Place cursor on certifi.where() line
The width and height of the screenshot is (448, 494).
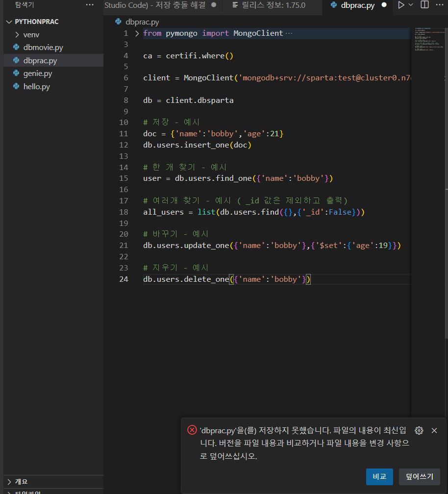coord(188,56)
